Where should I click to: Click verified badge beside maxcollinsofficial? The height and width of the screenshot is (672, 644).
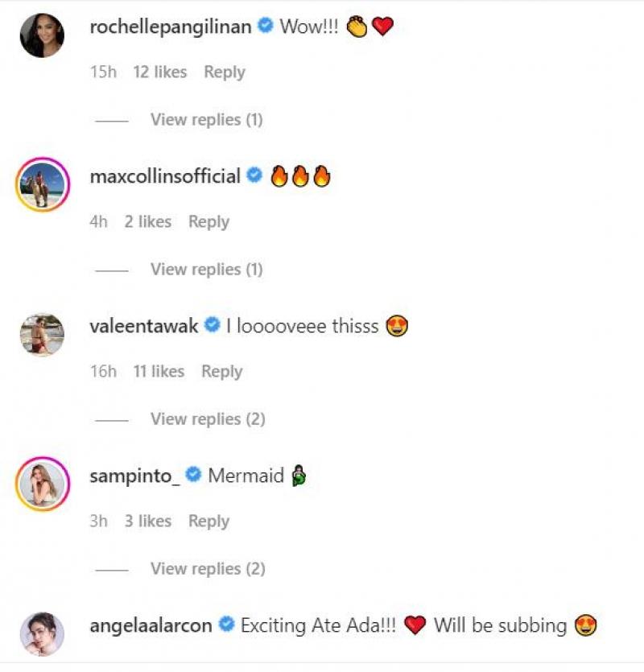click(255, 176)
